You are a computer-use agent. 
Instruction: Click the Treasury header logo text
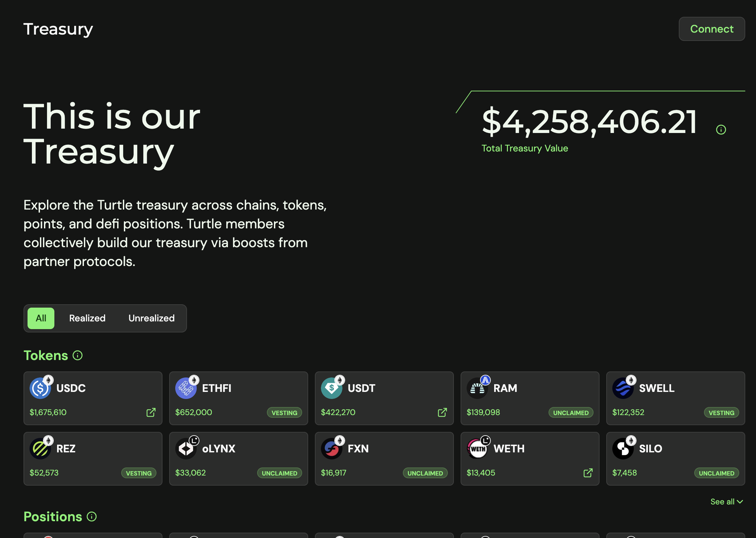click(x=58, y=29)
